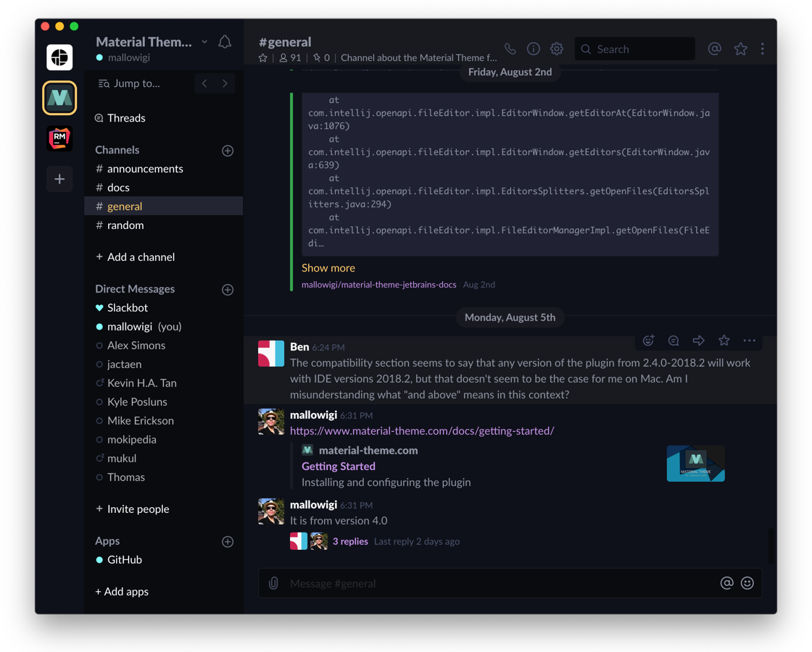This screenshot has height=652, width=812.
Task: Open more actions on Ben's message
Action: pos(750,340)
